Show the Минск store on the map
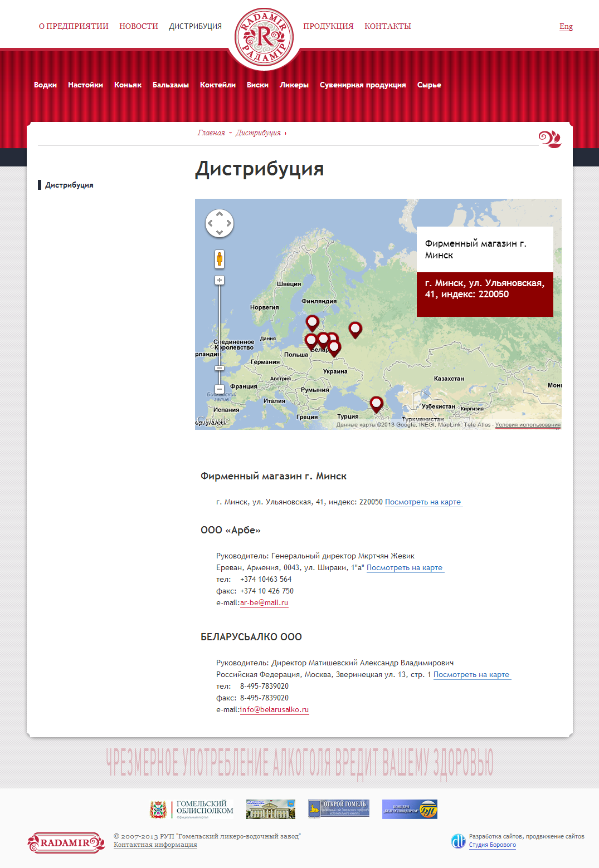The image size is (599, 868). coord(423,502)
